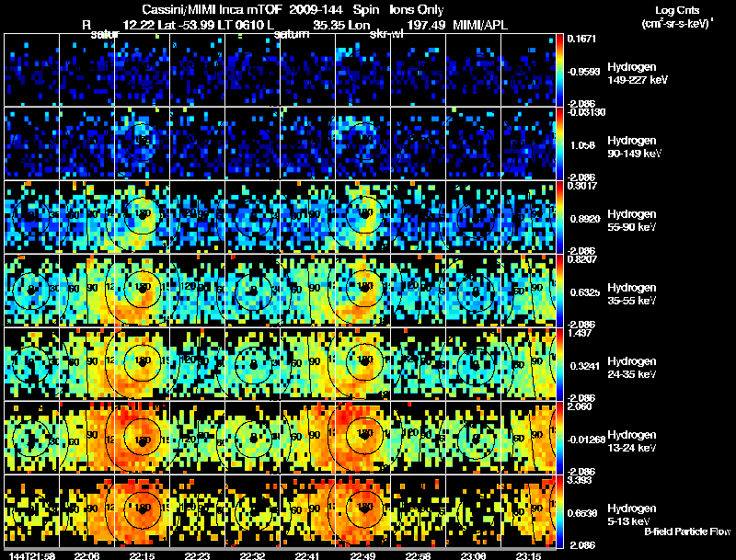This screenshot has width=736, height=560.
Task: Select the 22:41 panel in Hydrogen 35-55 keV row
Action: pyautogui.click(x=308, y=291)
